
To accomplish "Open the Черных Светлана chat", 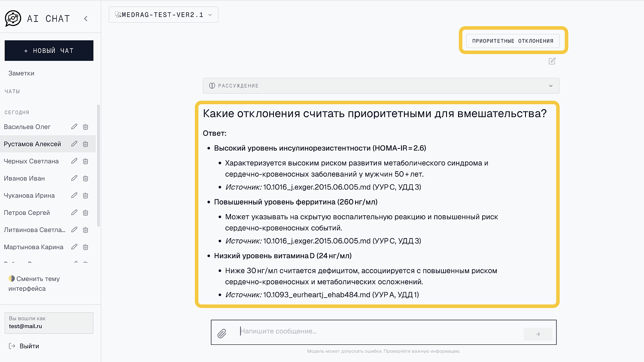I will pyautogui.click(x=31, y=161).
